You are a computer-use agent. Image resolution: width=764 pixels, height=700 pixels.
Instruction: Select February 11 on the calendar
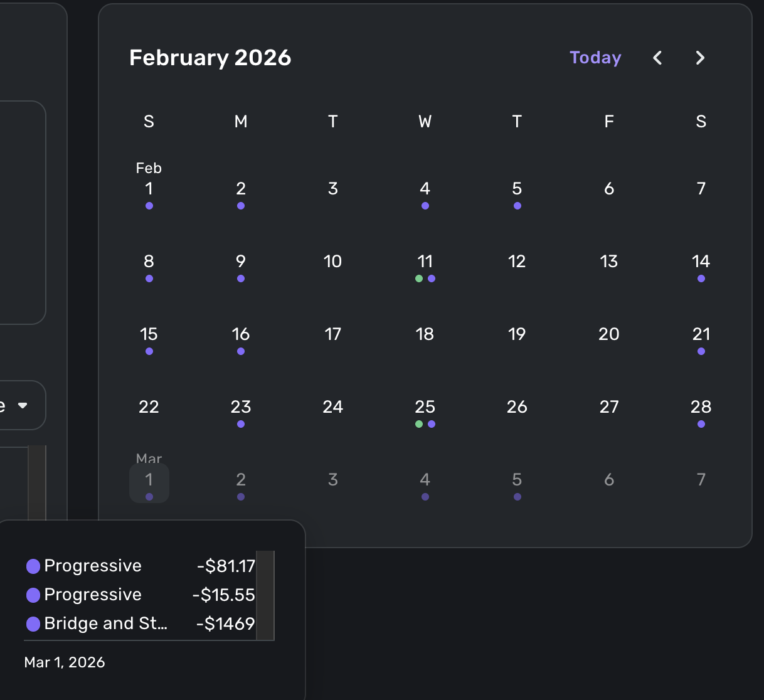[425, 262]
